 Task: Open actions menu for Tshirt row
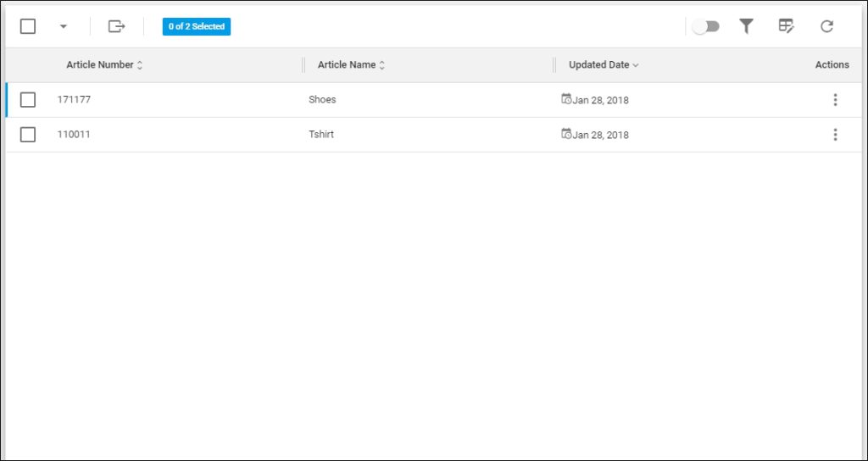[x=835, y=135]
